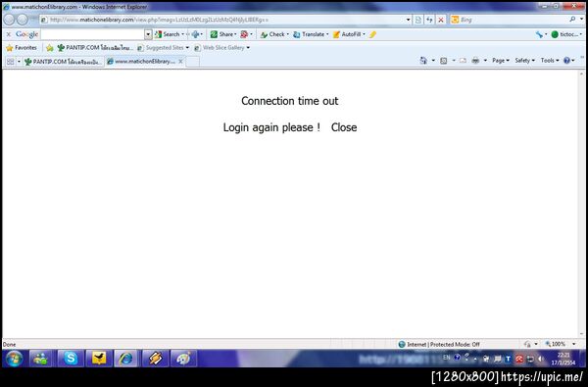Open the address bar history dropdown
The width and height of the screenshot is (588, 387).
pos(408,20)
